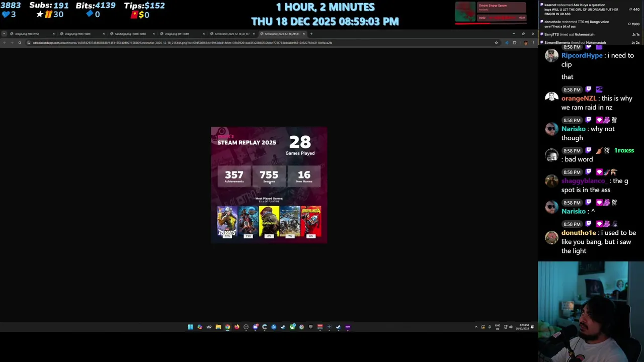Screen dimensions: 644x362
Task: Click orangeNZL username in chat
Action: [579, 99]
